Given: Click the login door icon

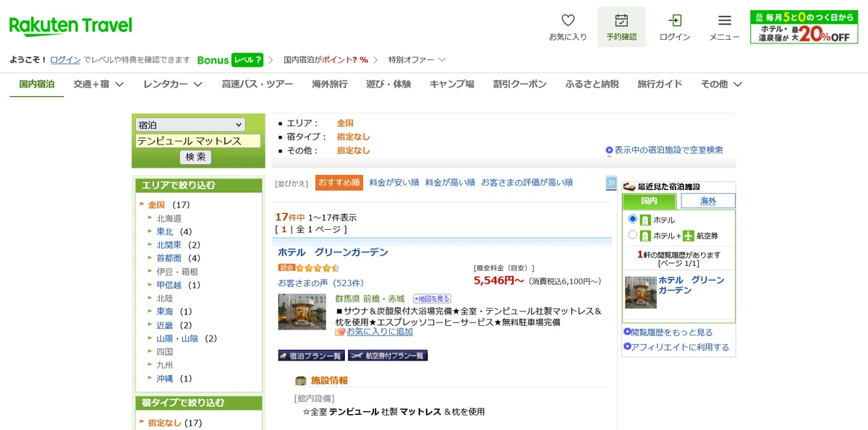Looking at the screenshot, I should tap(675, 20).
